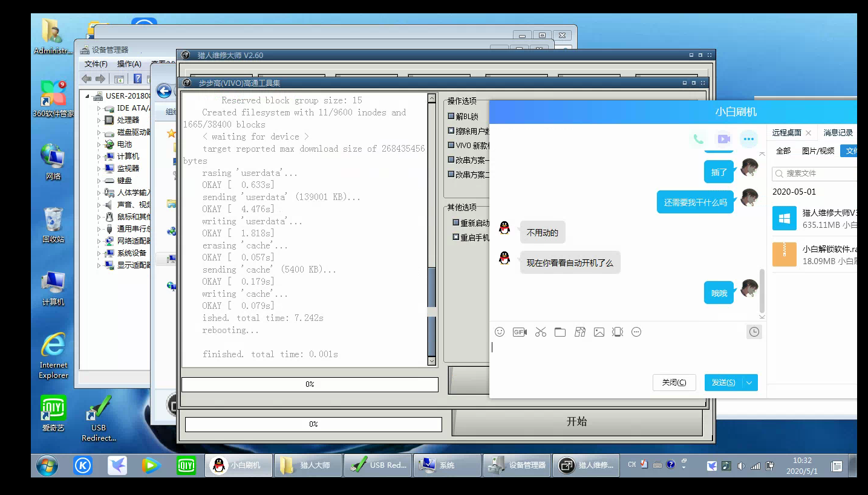868x495 pixels.
Task: Open Kugou music taskbar icon
Action: (83, 465)
